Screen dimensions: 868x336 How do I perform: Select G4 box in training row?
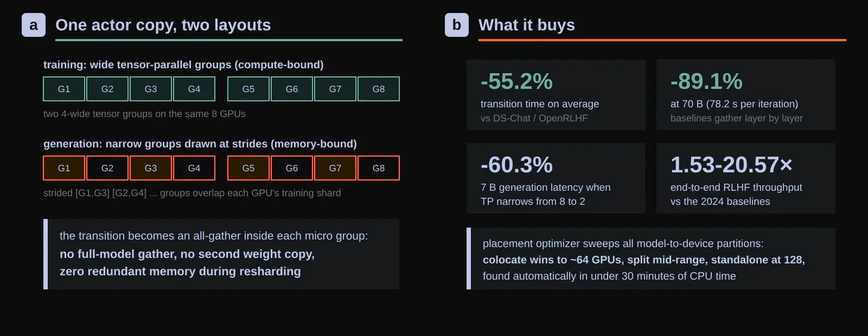pyautogui.click(x=194, y=89)
